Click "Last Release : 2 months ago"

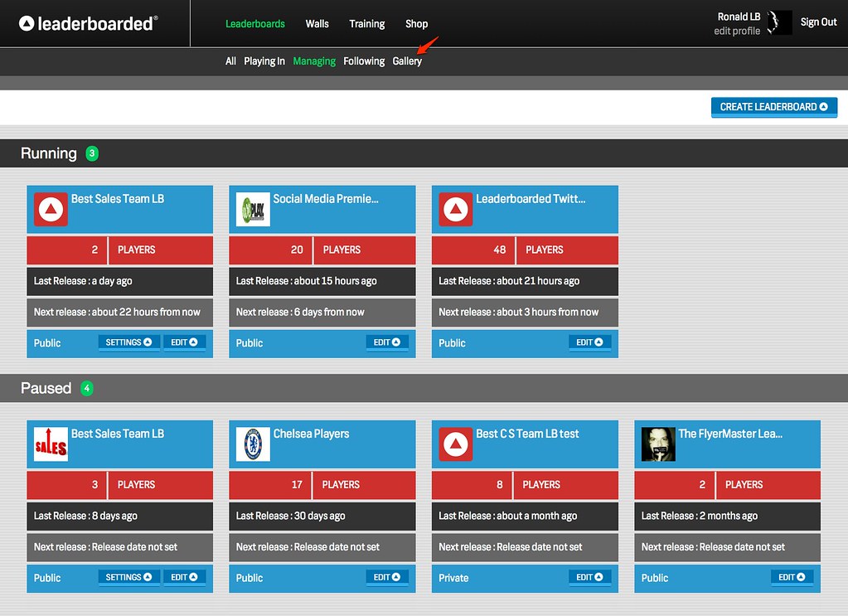click(700, 516)
